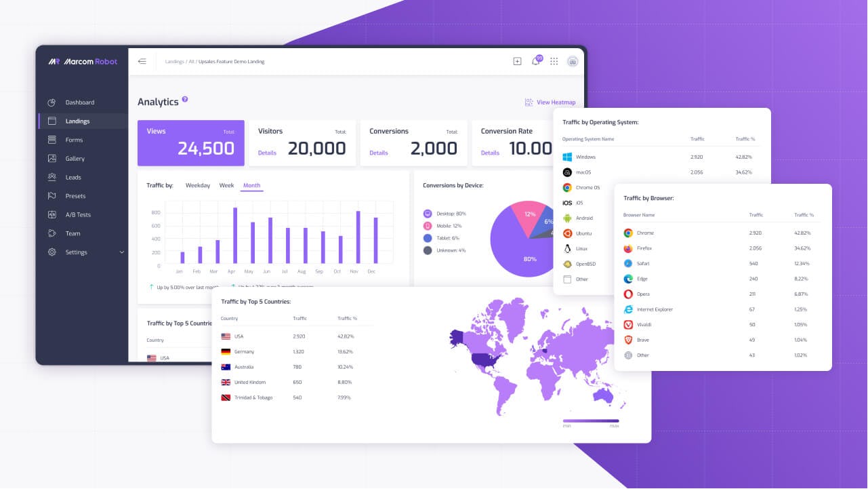The height and width of the screenshot is (489, 868).
Task: Click the A/B Tests icon
Action: tap(51, 214)
